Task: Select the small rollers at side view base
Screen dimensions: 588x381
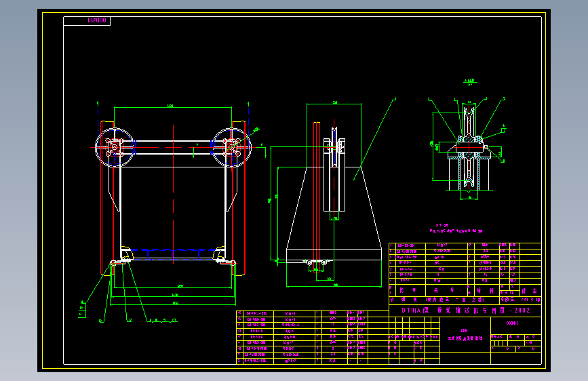Action: point(317,262)
